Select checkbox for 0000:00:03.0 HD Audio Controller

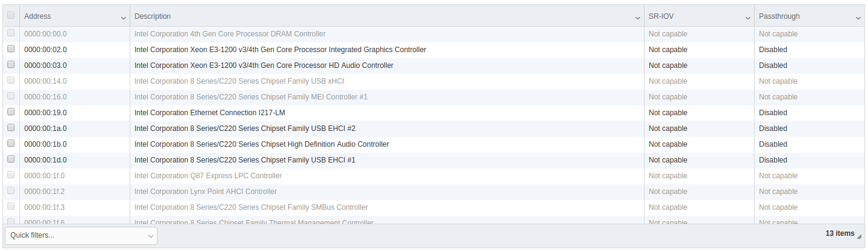coord(10,64)
